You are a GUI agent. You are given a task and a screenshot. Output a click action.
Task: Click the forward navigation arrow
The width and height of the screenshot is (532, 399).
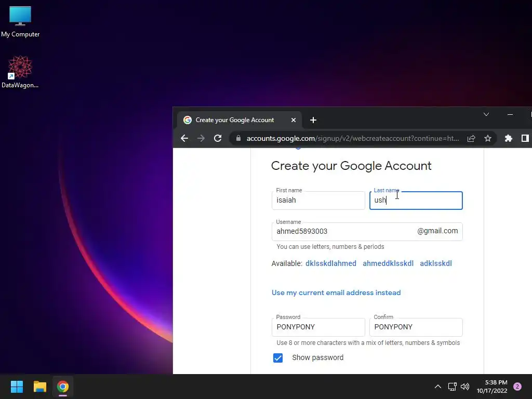[201, 138]
